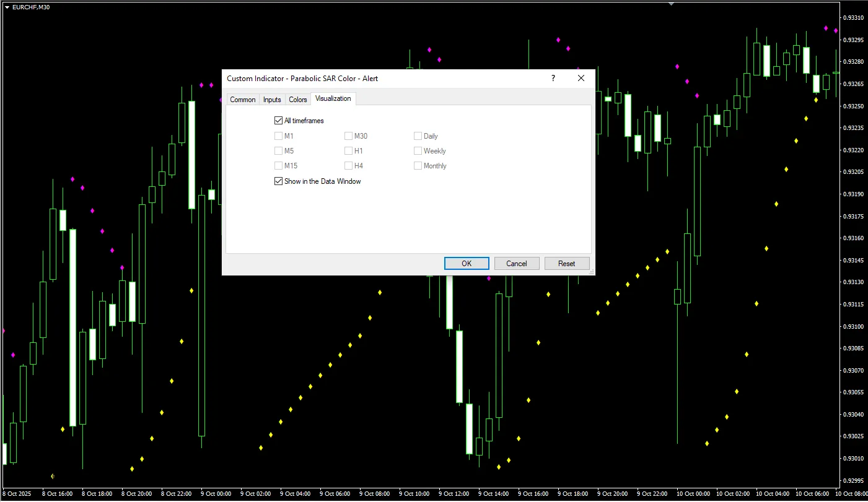
Task: Open the Inputs tab
Action: [272, 100]
